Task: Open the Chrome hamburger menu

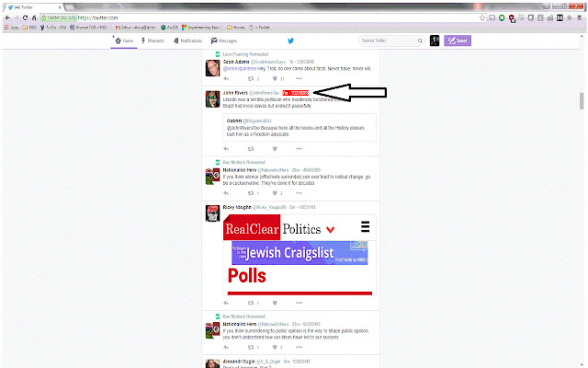Action: click(580, 17)
